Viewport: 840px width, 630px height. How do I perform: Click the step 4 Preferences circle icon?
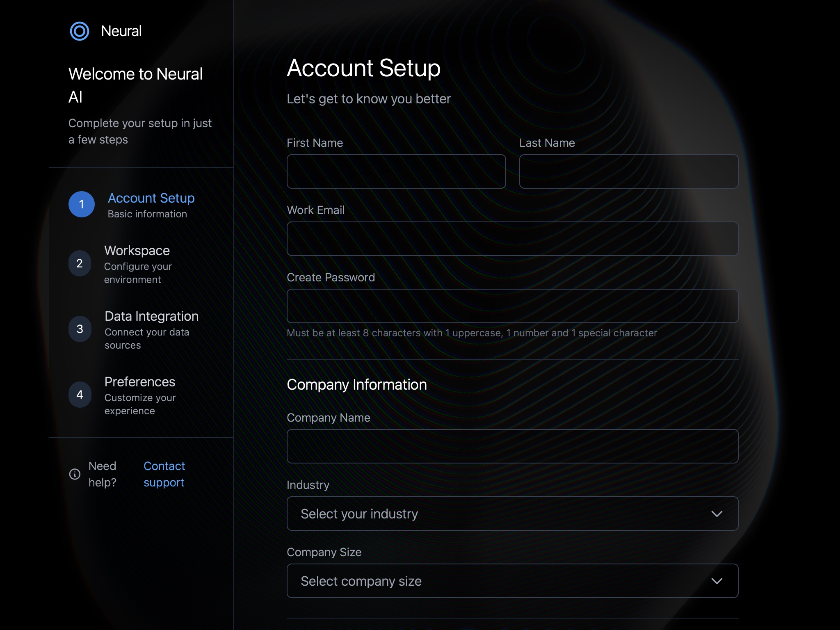point(80,394)
